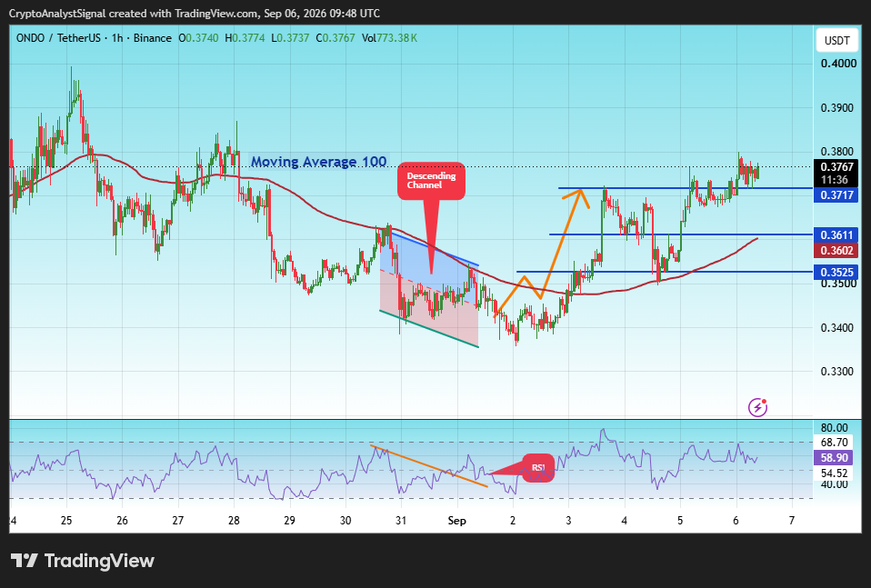Click the Vol 773.38K volume readout
Image resolution: width=871 pixels, height=588 pixels.
389,38
